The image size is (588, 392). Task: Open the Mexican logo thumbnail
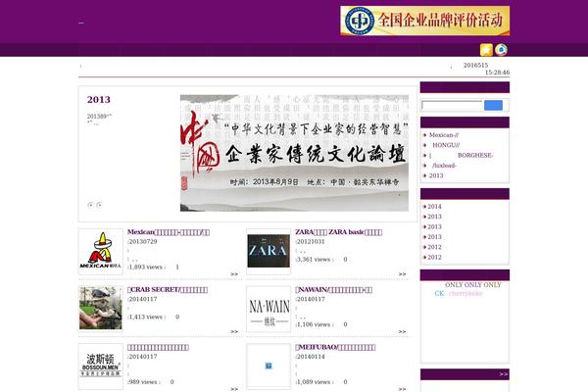pyautogui.click(x=101, y=252)
